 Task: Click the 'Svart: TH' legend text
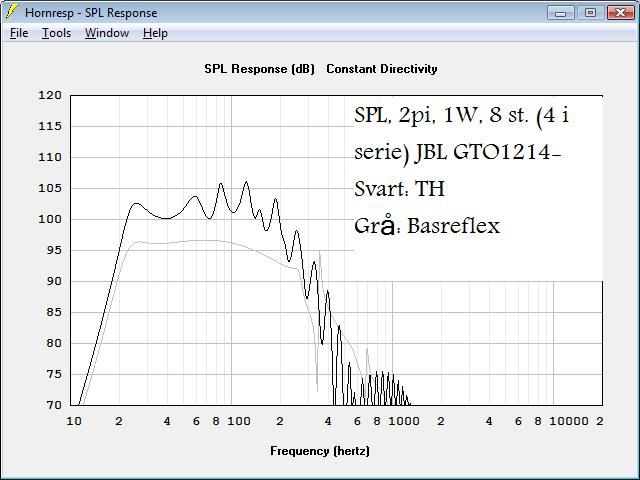pyautogui.click(x=399, y=189)
